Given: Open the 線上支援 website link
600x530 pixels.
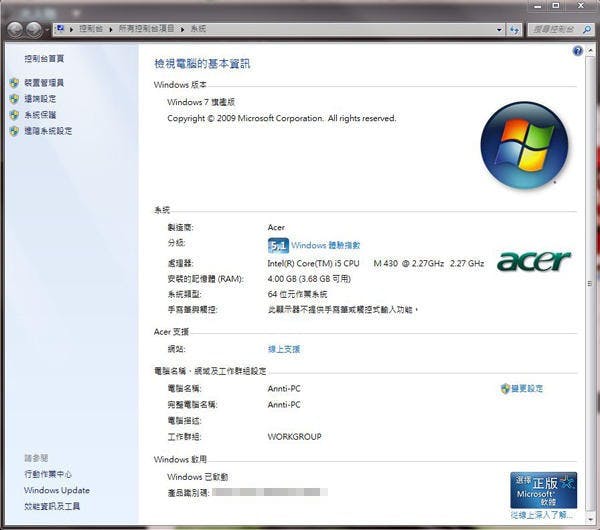Looking at the screenshot, I should click(284, 349).
